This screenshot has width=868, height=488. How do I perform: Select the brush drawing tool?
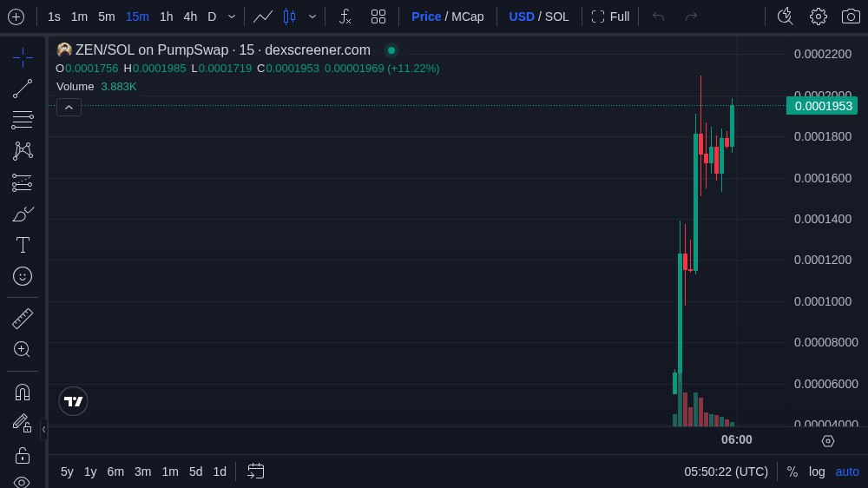[23, 214]
